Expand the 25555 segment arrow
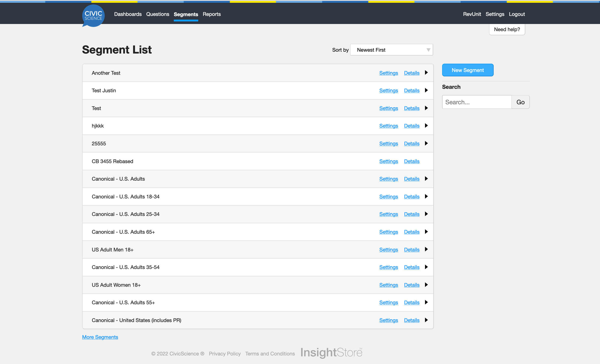 click(x=426, y=143)
